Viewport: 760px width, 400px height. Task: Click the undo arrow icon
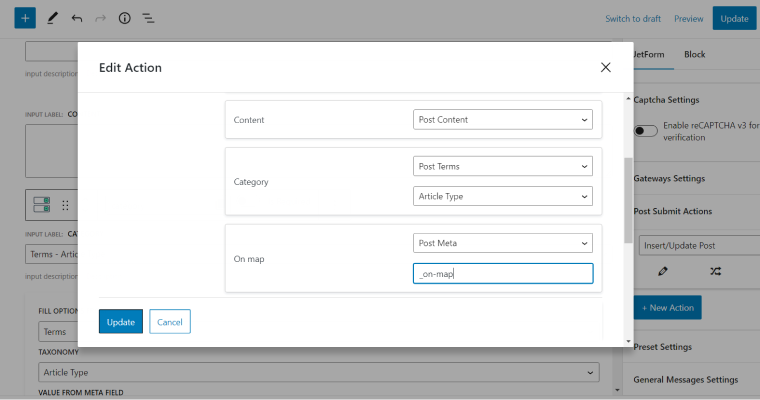77,18
